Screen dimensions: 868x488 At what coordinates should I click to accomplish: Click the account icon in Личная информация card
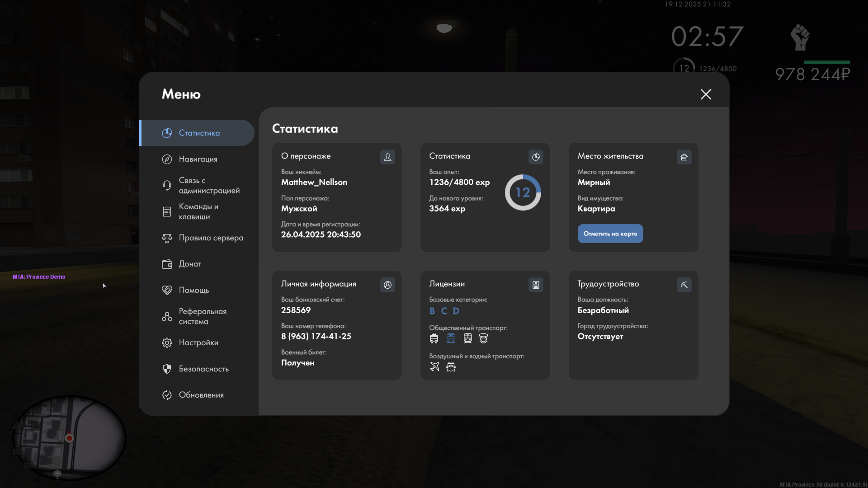(387, 285)
